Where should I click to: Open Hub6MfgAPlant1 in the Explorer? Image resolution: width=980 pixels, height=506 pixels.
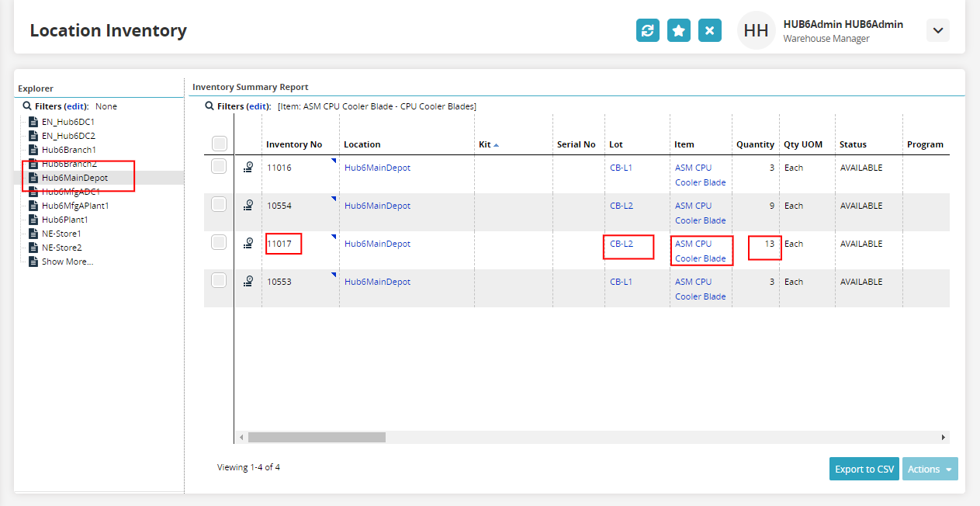pyautogui.click(x=75, y=206)
